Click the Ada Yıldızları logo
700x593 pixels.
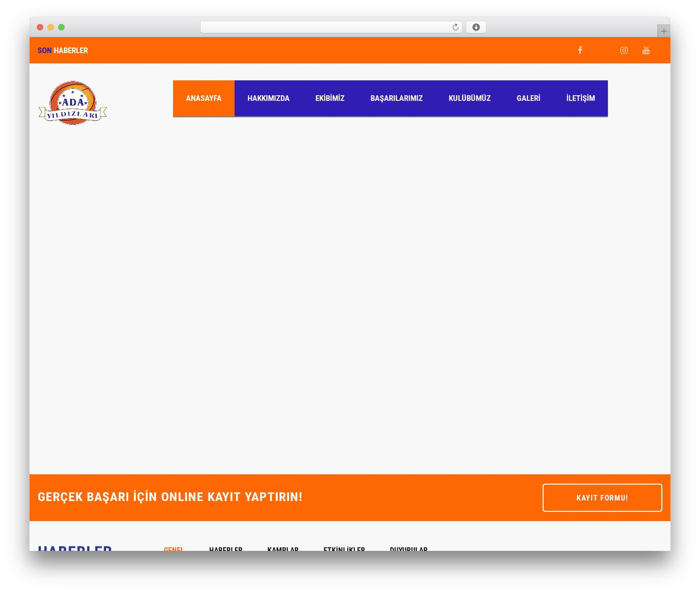[73, 103]
